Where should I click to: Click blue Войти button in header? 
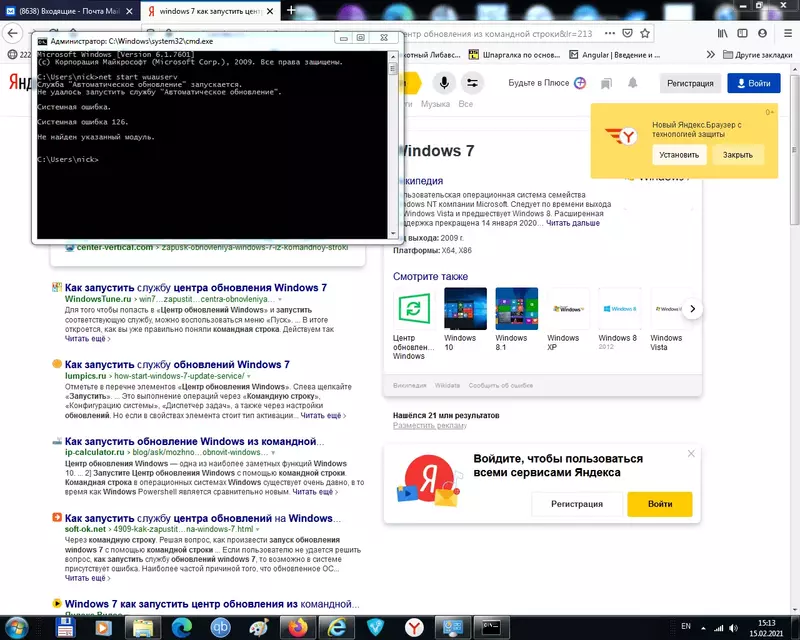tap(754, 83)
